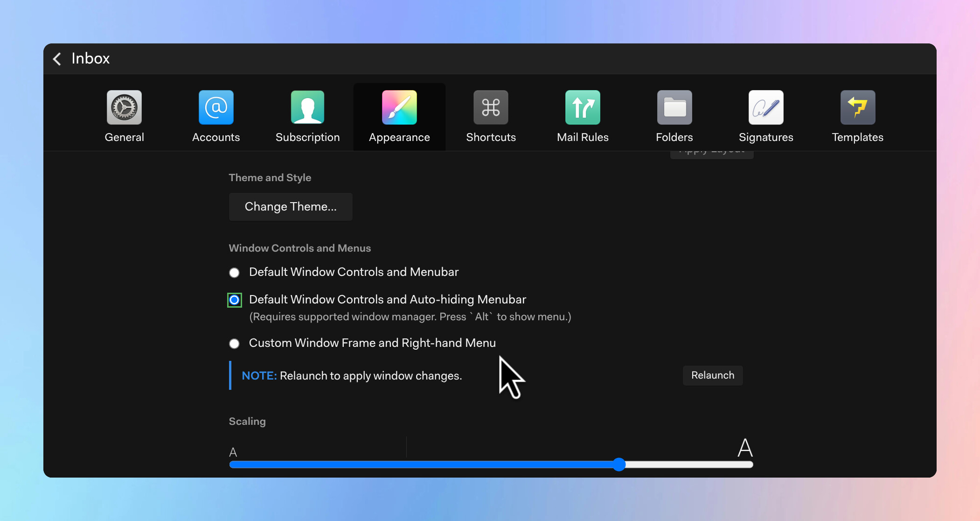Viewport: 980px width, 521px height.
Task: Open the Shortcuts command-key icon
Action: click(491, 108)
